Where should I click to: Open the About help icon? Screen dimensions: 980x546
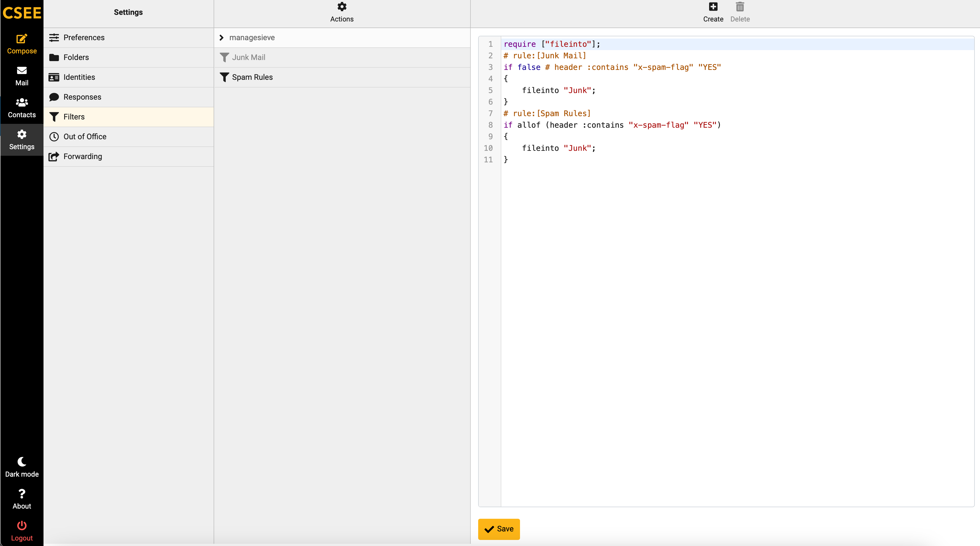(22, 499)
